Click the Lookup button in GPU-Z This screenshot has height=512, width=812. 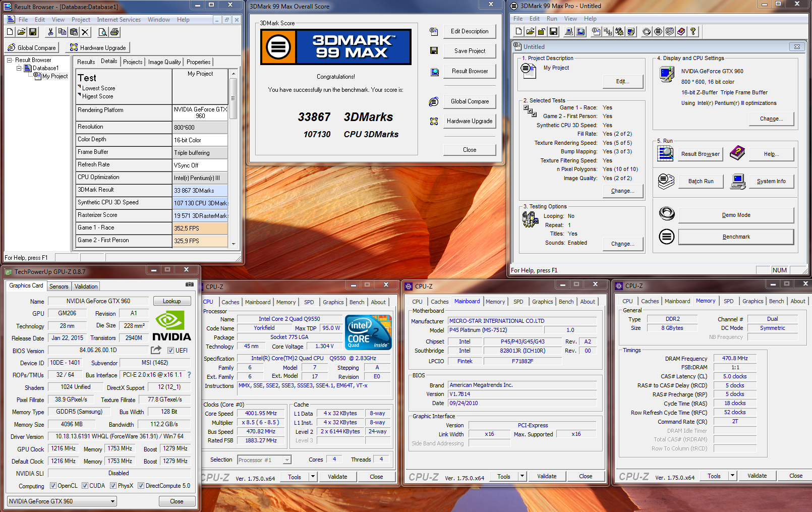(x=172, y=301)
